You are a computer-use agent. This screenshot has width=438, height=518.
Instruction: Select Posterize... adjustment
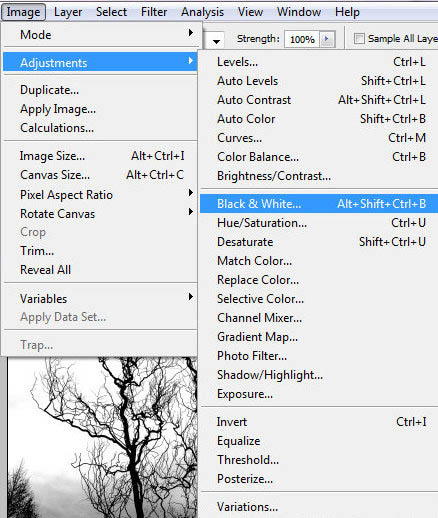pyautogui.click(x=319, y=479)
